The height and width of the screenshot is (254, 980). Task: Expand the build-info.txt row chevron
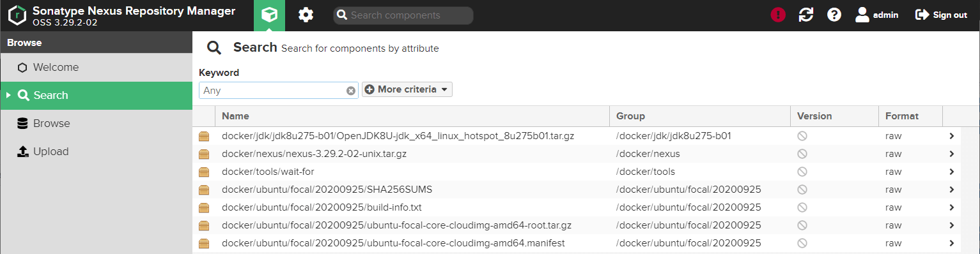coord(952,207)
